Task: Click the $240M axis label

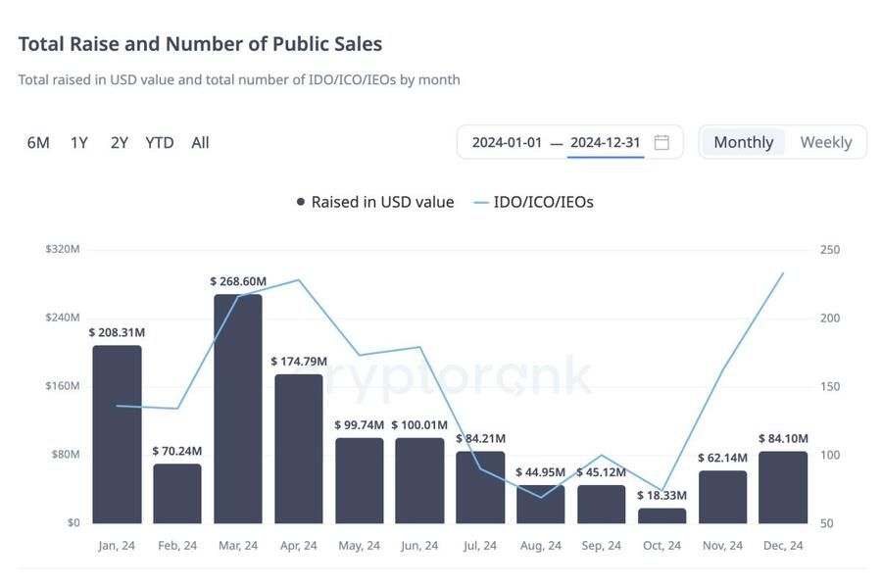Action: (x=63, y=318)
